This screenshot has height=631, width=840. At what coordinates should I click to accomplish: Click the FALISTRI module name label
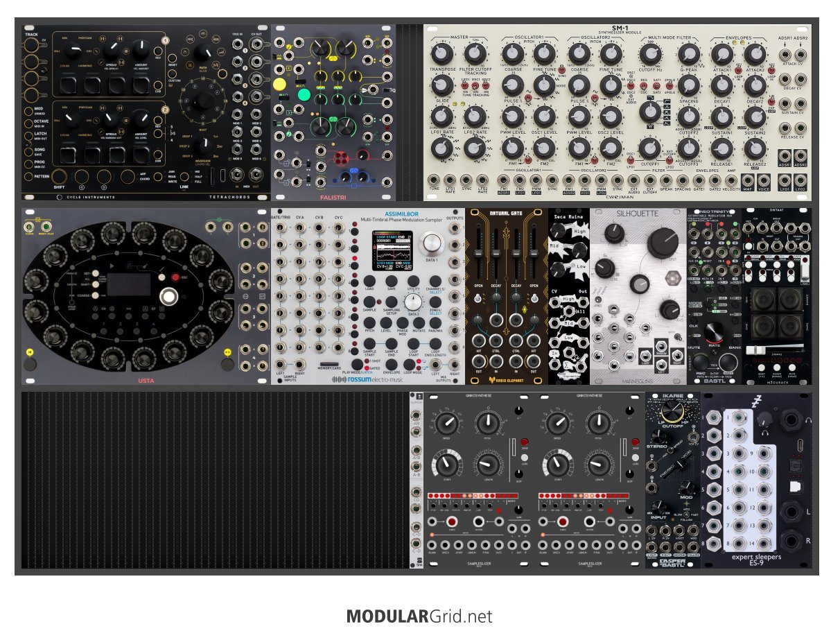(x=333, y=197)
